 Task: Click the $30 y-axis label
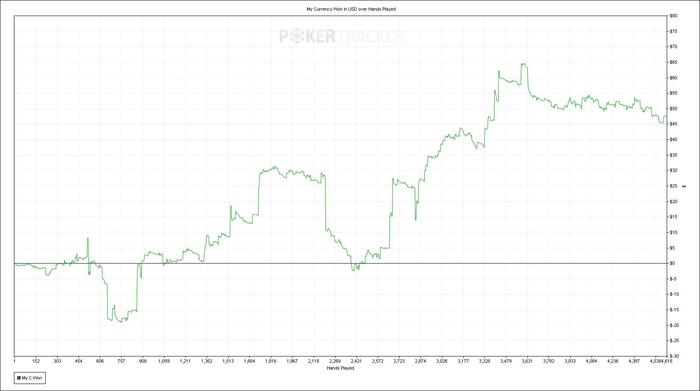coord(673,171)
